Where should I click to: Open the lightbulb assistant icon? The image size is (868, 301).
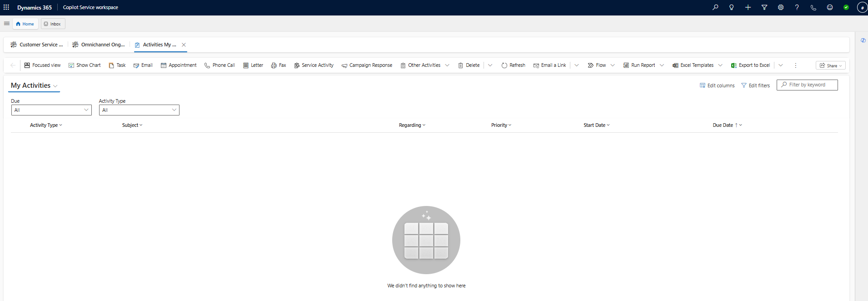pyautogui.click(x=732, y=7)
